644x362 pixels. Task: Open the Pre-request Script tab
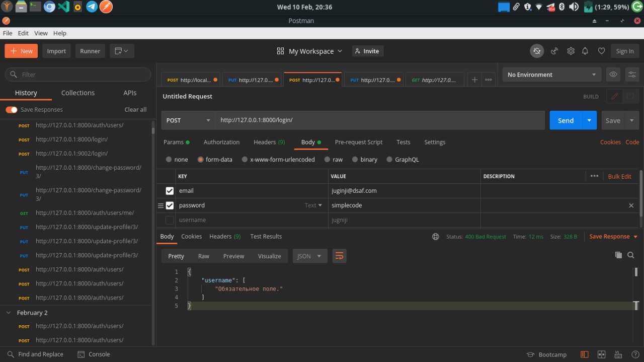359,142
